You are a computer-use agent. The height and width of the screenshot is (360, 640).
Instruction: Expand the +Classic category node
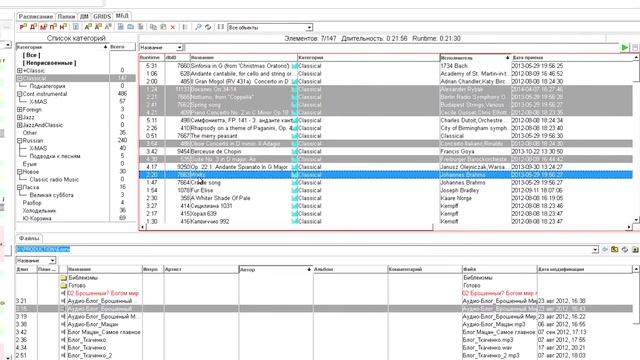[19, 71]
